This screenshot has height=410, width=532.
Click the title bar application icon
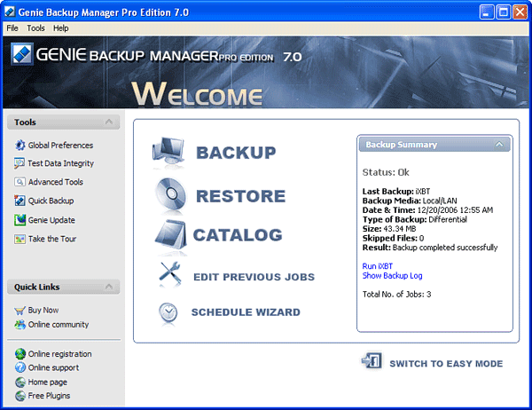click(10, 12)
